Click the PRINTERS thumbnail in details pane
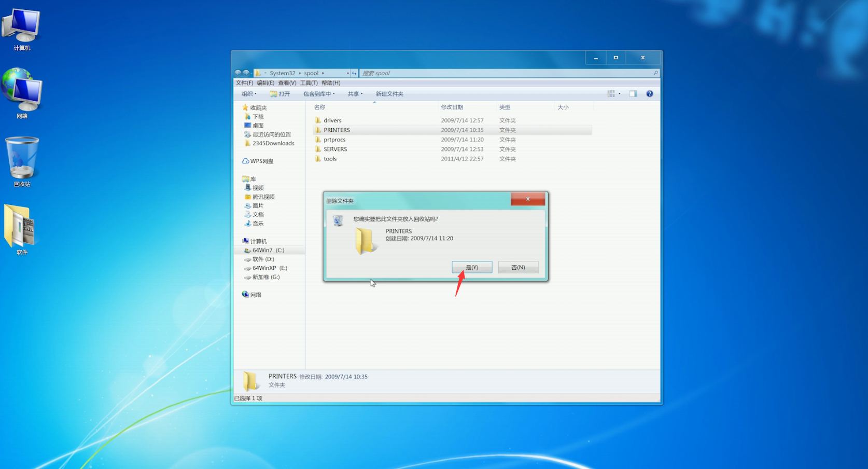This screenshot has width=868, height=469. point(251,381)
